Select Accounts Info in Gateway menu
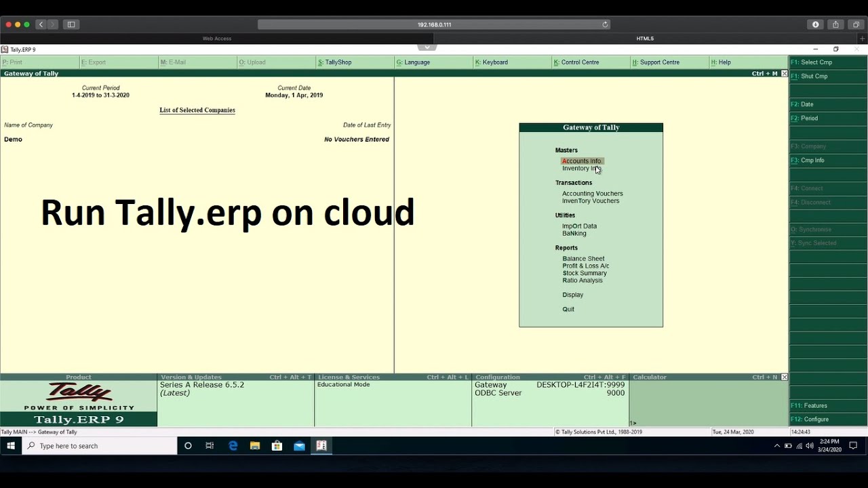Image resolution: width=868 pixels, height=488 pixels. [x=582, y=161]
